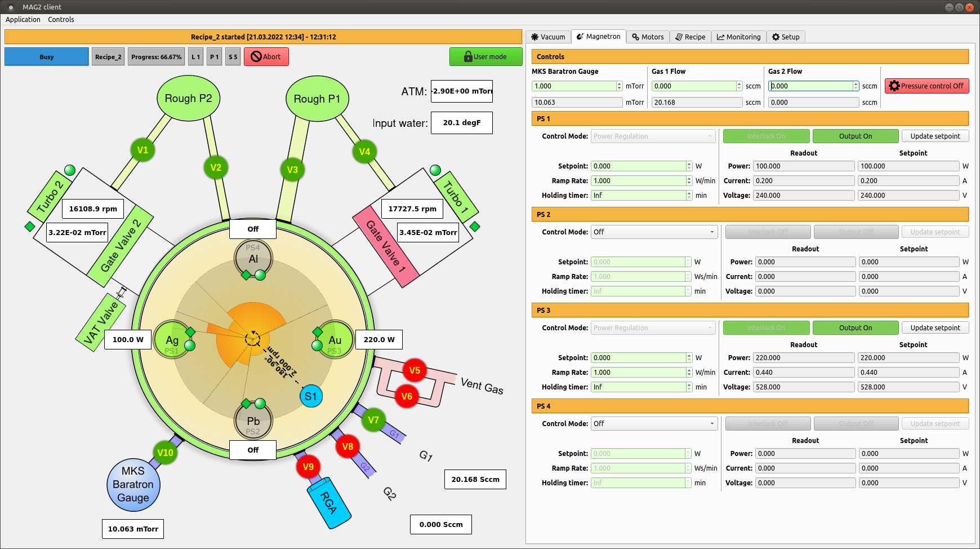Click the Gas 1 Flow setpoint field
Screen dimensions: 980x549
coord(693,86)
